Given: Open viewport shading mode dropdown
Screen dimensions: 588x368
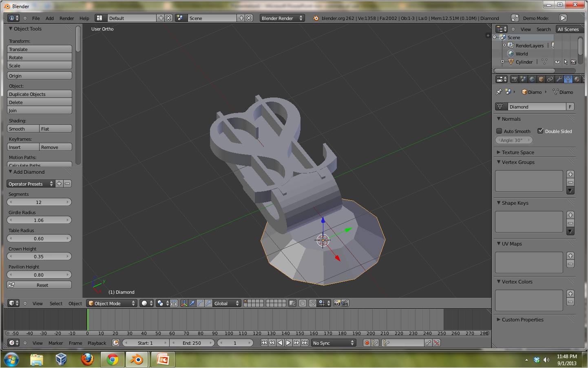Looking at the screenshot, I should [146, 303].
